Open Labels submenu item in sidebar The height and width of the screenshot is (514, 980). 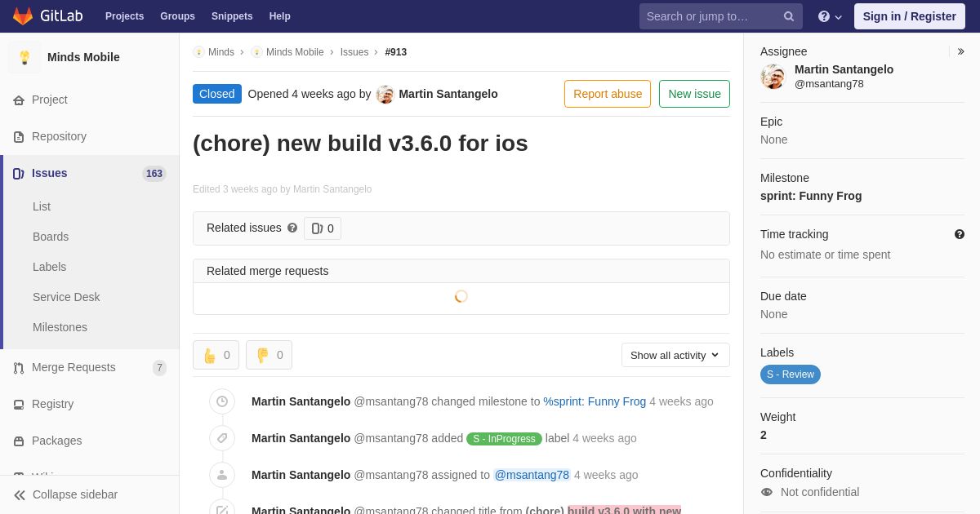click(x=49, y=267)
